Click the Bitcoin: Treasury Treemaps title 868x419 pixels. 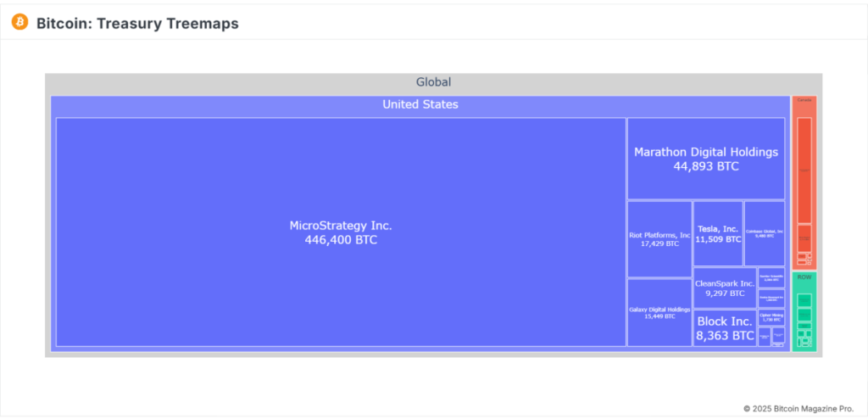tap(137, 24)
